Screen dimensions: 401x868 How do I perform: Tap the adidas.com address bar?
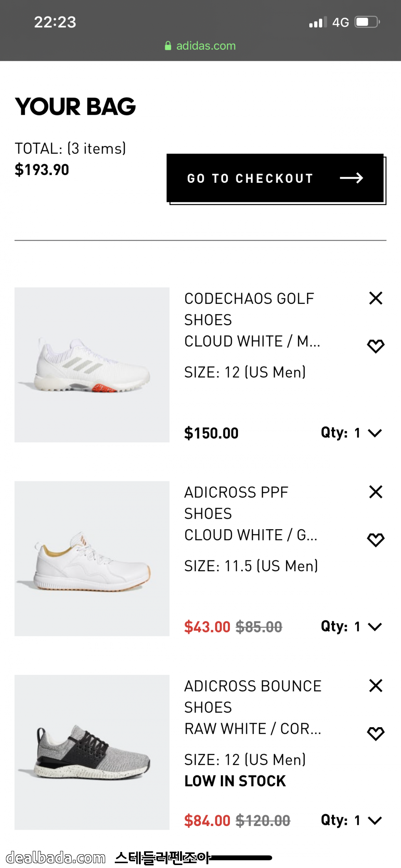206,46
